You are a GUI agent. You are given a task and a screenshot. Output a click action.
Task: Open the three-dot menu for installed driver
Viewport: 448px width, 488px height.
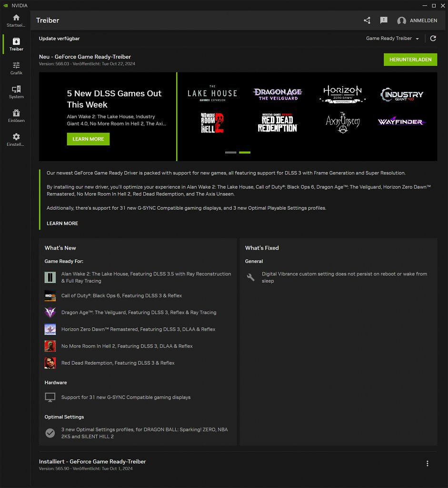(x=428, y=463)
